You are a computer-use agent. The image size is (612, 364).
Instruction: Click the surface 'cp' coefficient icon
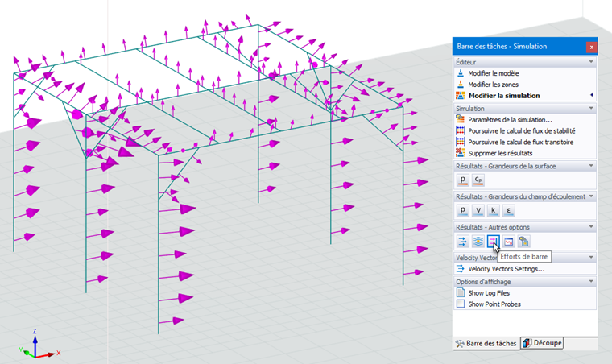478,180
